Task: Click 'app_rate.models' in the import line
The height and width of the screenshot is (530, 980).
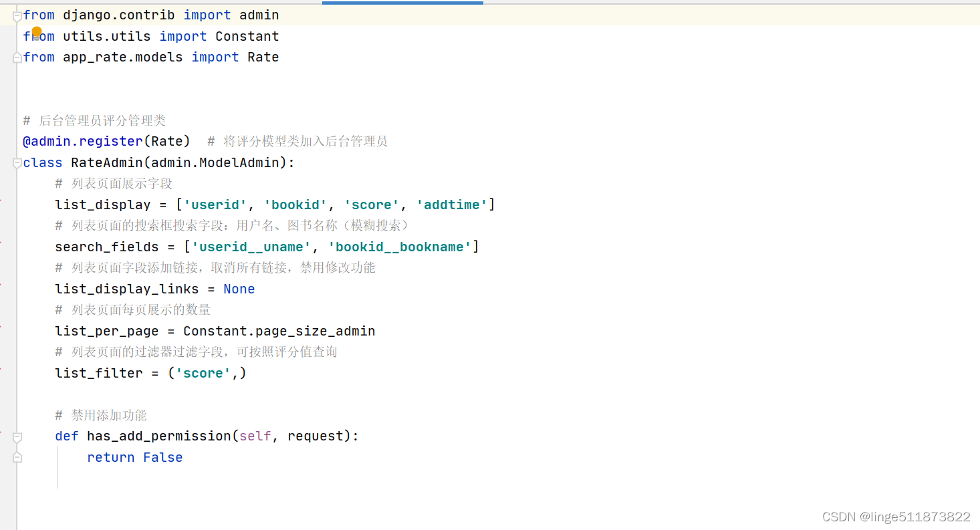Action: click(x=123, y=57)
